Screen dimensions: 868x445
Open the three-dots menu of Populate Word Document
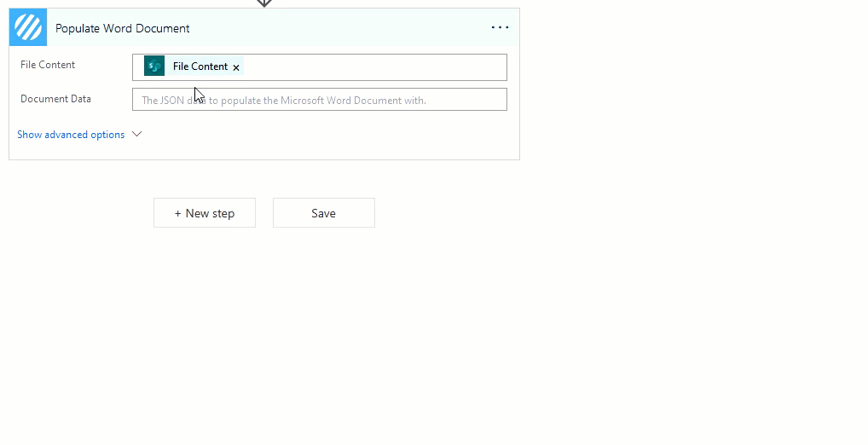pyautogui.click(x=500, y=27)
